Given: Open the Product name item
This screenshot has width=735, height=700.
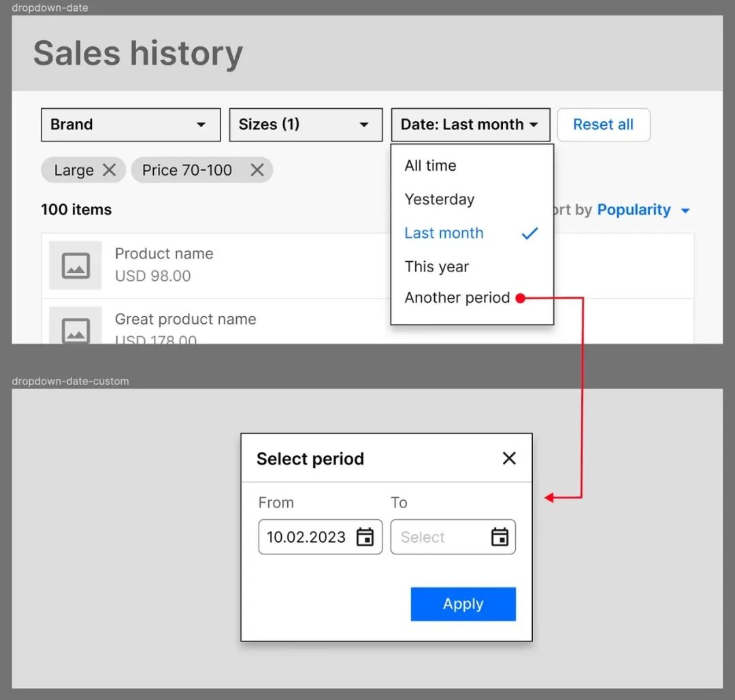Looking at the screenshot, I should click(367, 266).
